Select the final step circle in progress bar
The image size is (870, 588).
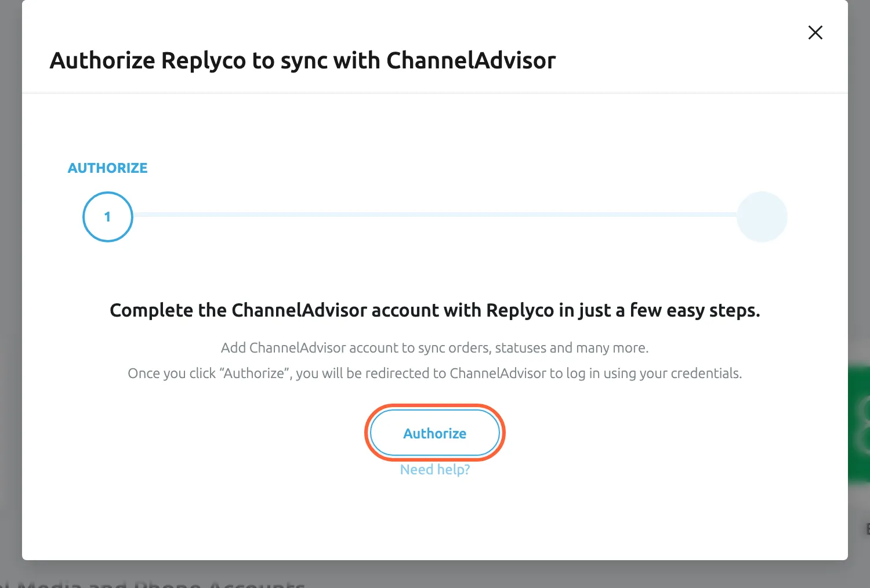(762, 217)
